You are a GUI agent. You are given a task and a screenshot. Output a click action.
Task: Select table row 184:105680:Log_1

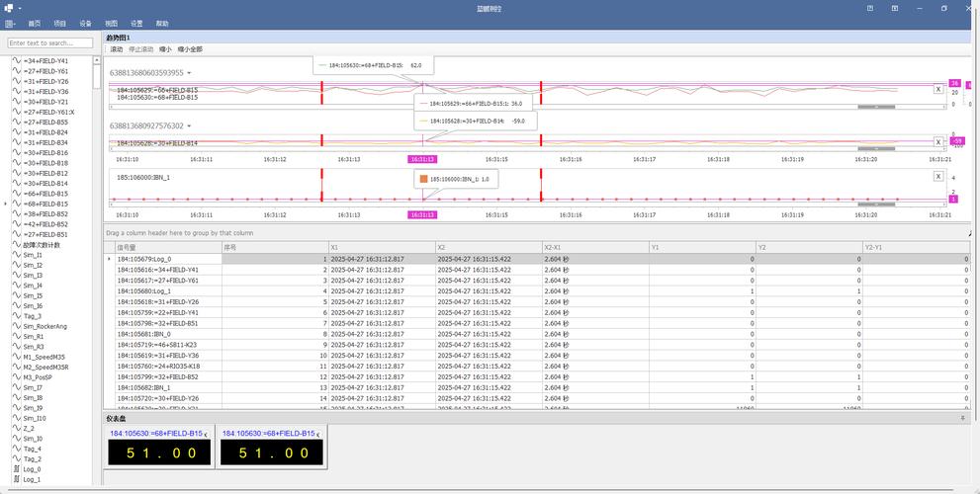coord(543,291)
